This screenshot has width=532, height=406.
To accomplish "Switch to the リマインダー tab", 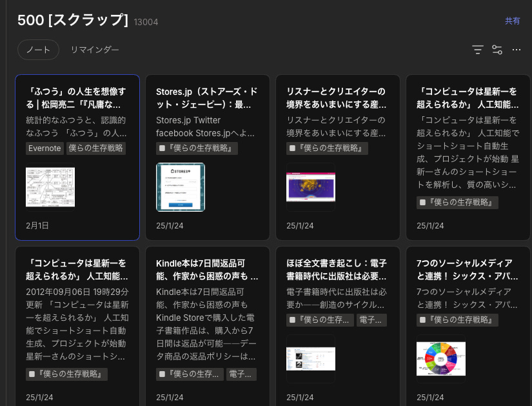I will pyautogui.click(x=95, y=50).
